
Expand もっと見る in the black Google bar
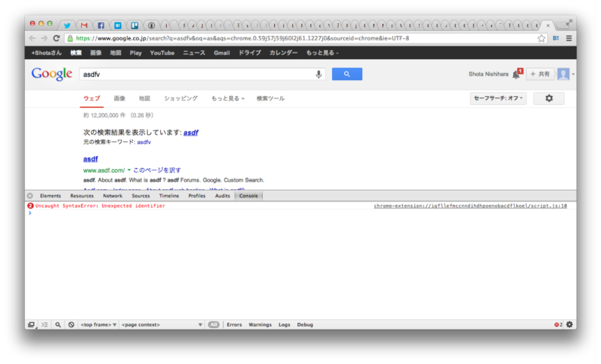coord(322,53)
